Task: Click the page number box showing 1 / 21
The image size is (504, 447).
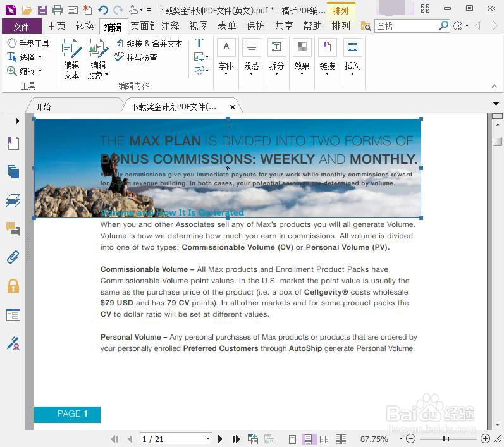Action: tap(176, 439)
